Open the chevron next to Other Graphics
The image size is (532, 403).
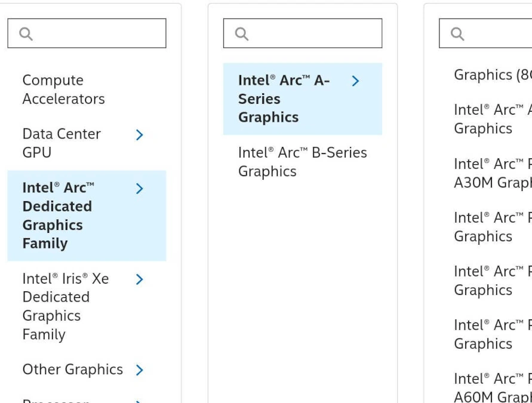pyautogui.click(x=140, y=370)
